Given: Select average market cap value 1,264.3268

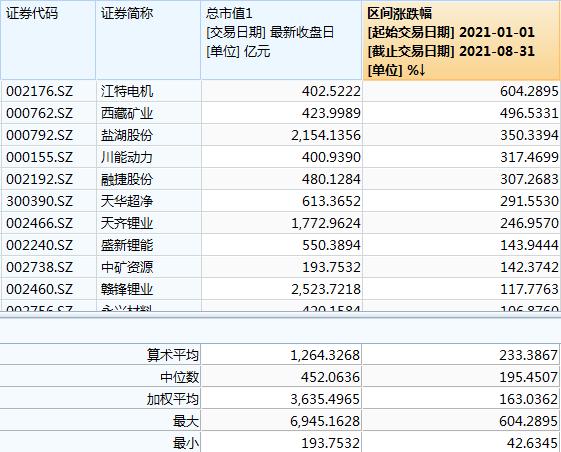Looking at the screenshot, I should tap(325, 355).
